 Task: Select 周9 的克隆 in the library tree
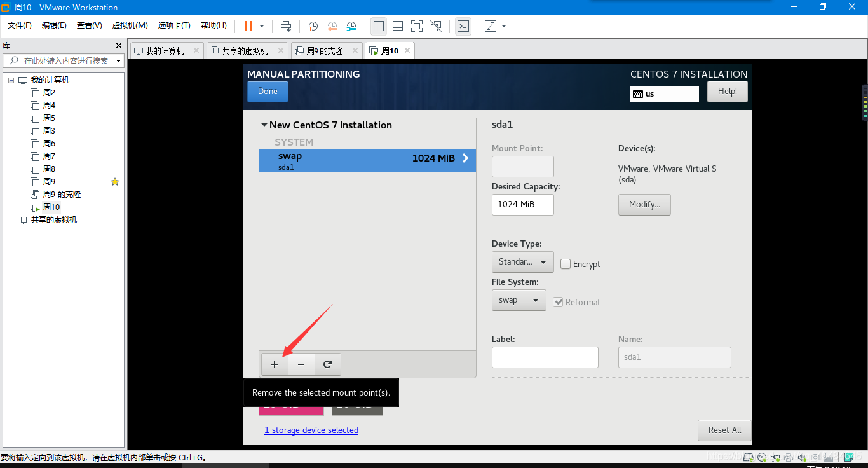[62, 195]
